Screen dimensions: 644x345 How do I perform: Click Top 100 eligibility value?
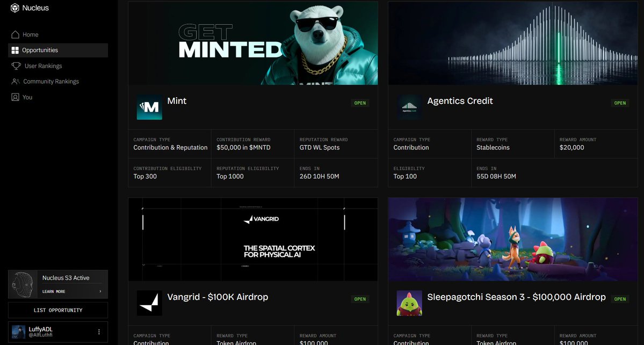(405, 176)
